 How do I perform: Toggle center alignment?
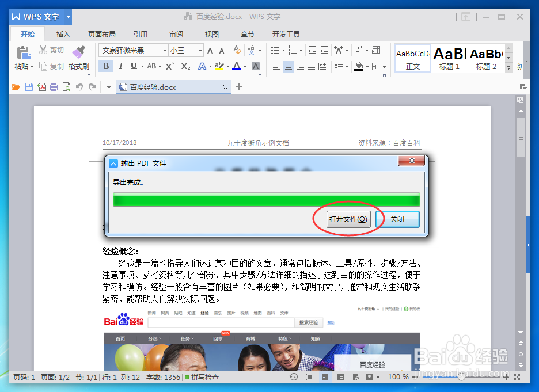[289, 66]
